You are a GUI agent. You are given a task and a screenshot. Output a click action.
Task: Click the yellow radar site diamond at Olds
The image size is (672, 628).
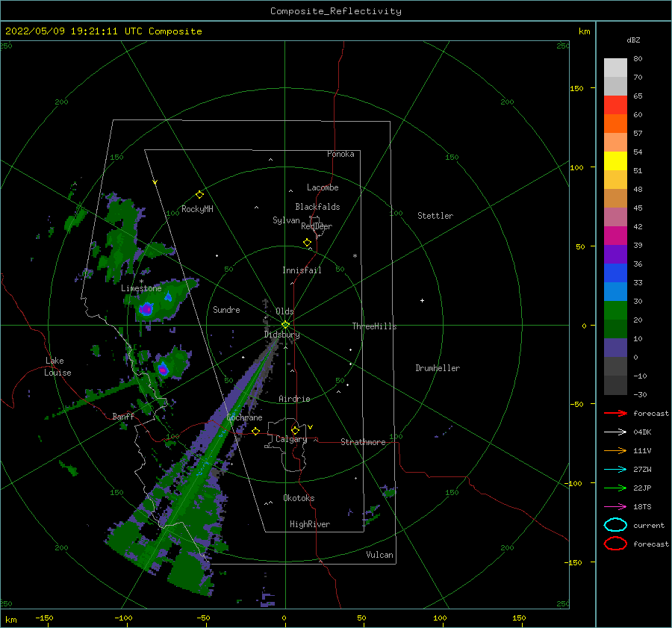click(x=285, y=325)
